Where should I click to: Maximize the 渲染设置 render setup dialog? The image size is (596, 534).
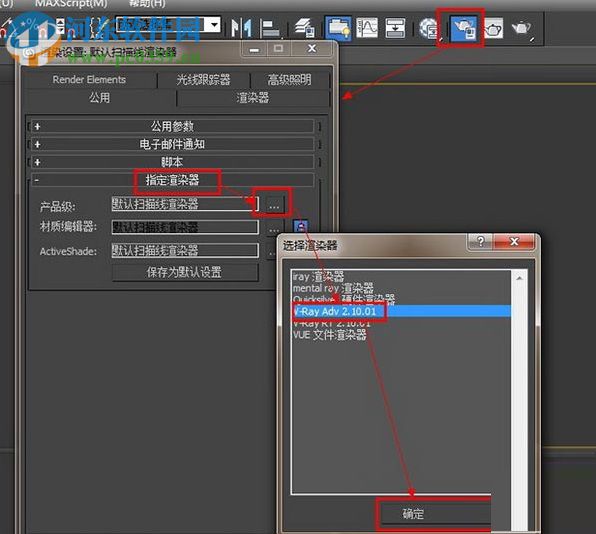(x=279, y=49)
